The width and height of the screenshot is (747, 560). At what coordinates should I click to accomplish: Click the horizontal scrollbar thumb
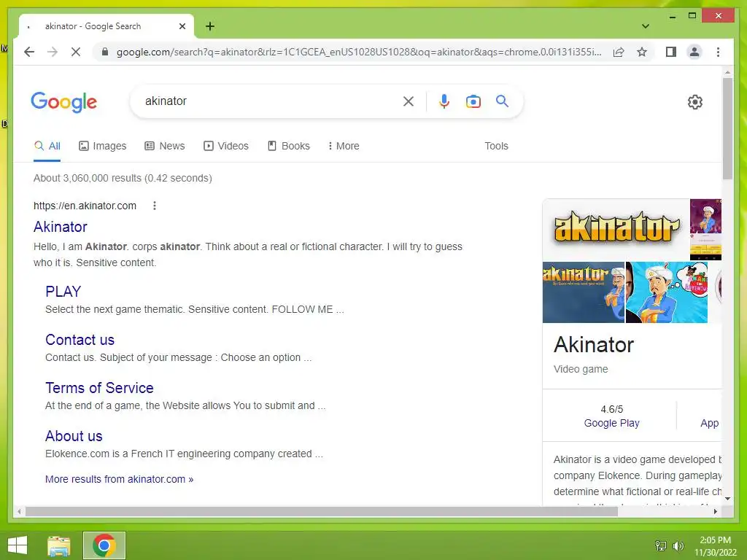pos(322,512)
